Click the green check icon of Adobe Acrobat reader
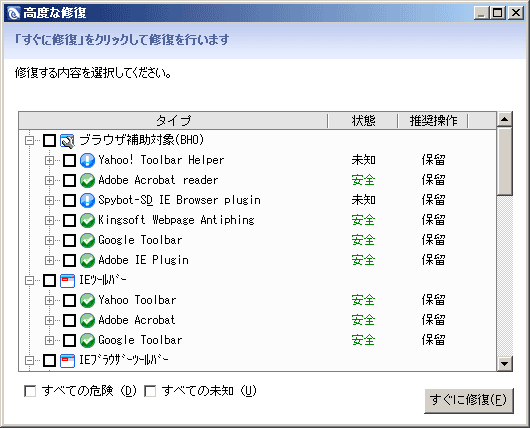 pos(87,180)
